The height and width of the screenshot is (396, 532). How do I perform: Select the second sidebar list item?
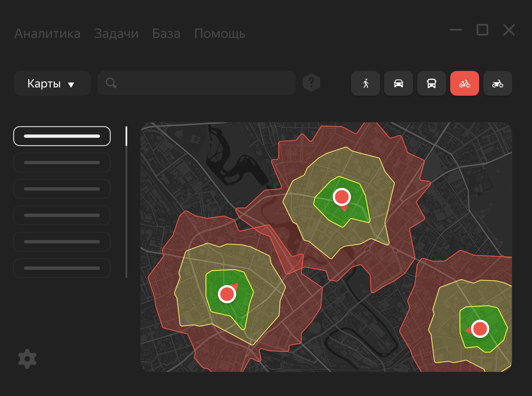(x=62, y=162)
